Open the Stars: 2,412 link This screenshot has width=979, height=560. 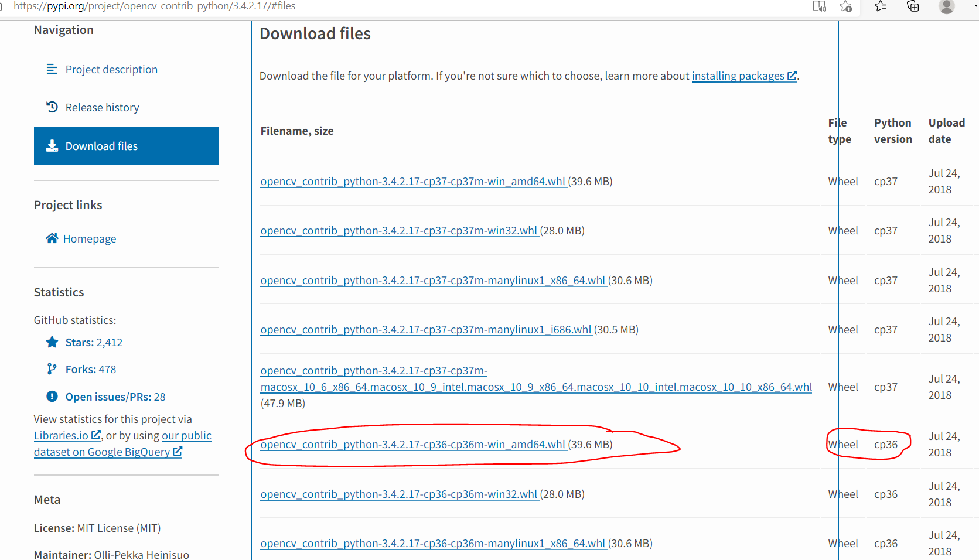click(94, 342)
